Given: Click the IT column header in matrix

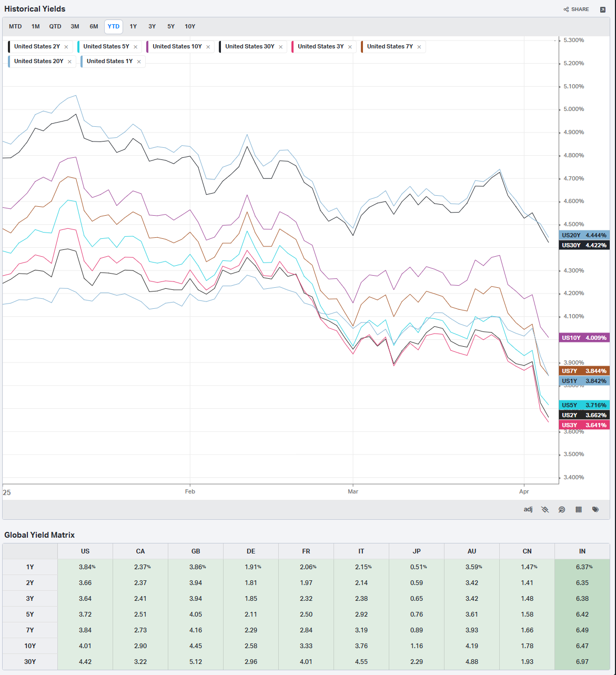Looking at the screenshot, I should click(x=361, y=551).
